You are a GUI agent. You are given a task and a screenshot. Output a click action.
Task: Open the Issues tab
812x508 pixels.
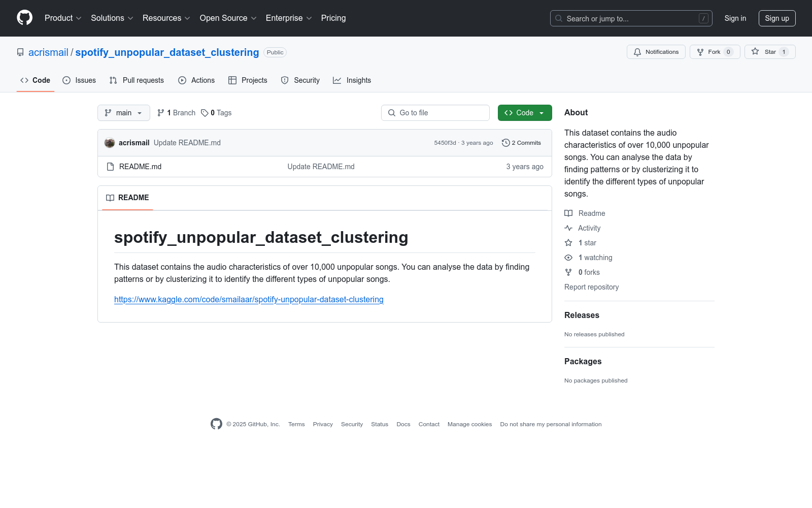click(79, 80)
